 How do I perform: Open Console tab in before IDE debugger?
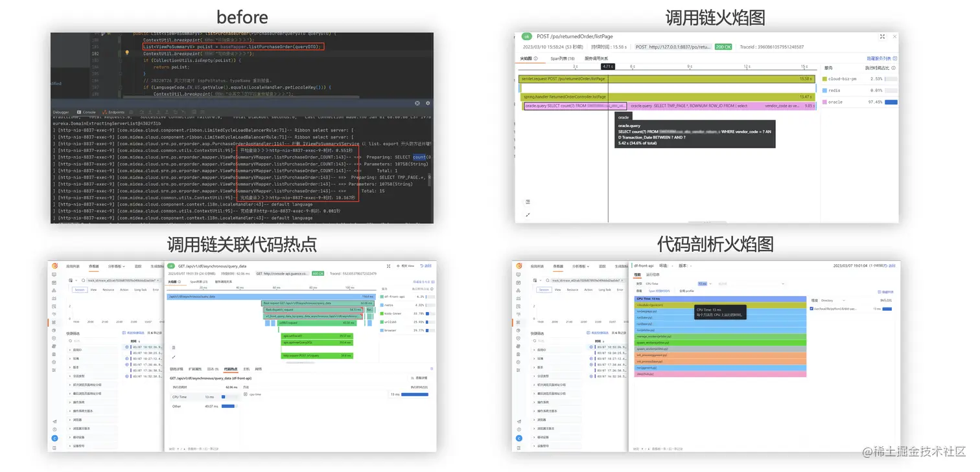pyautogui.click(x=86, y=112)
